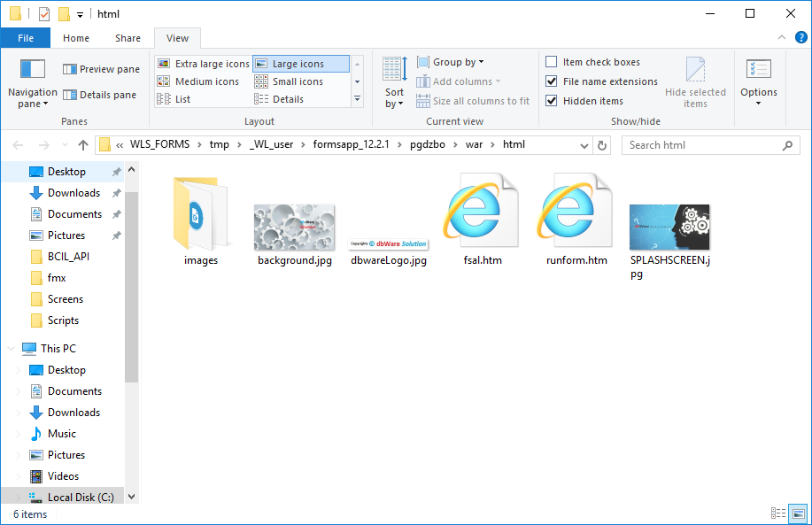Open Help via the question mark icon
812x525 pixels.
point(800,37)
